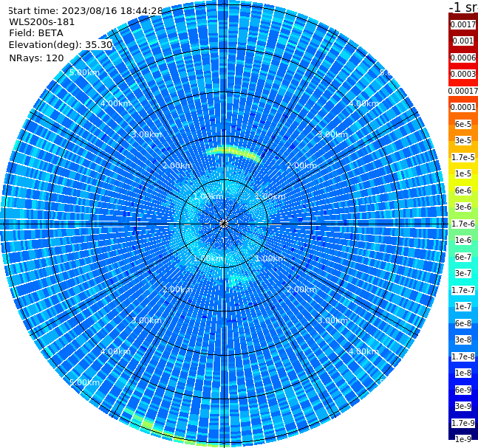
Task: Select the WLS200s-181 instrument label
Action: (42, 22)
